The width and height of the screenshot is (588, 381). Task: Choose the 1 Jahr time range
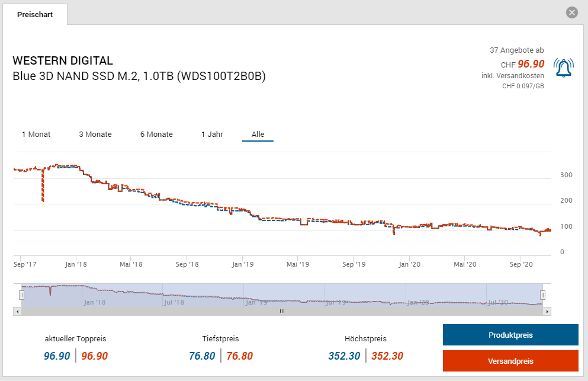[212, 135]
